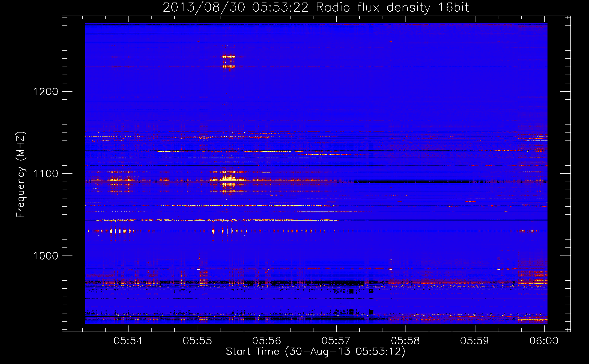This screenshot has width=589, height=364.
Task: Select the 1200 frequency tick label
Action: [x=46, y=91]
